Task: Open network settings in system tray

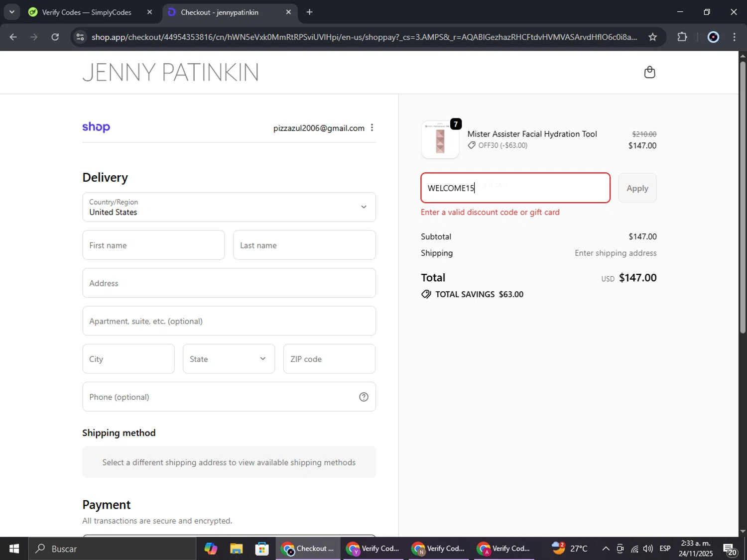Action: tap(634, 549)
